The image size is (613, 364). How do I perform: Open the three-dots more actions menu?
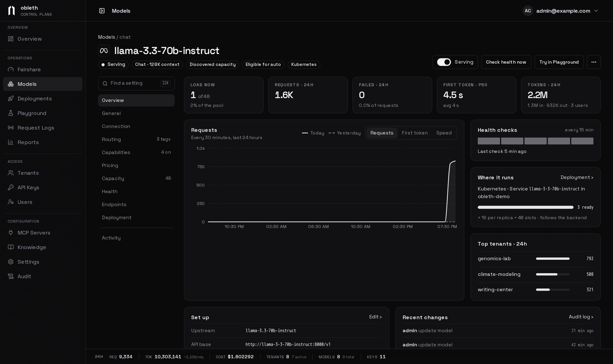pos(594,62)
